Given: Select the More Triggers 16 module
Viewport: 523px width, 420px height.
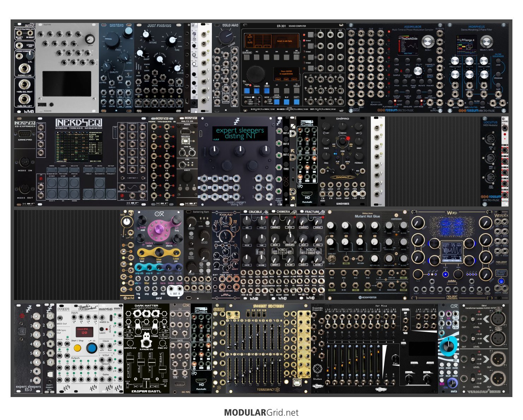Looking at the screenshot, I should (162, 162).
